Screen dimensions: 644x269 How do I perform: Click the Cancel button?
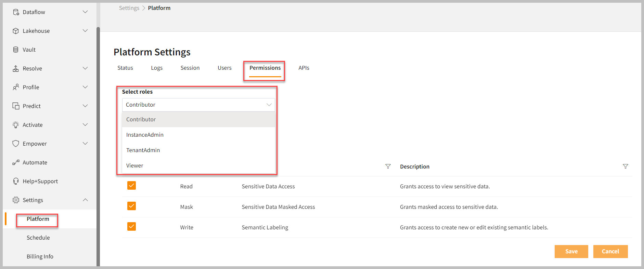coord(610,251)
